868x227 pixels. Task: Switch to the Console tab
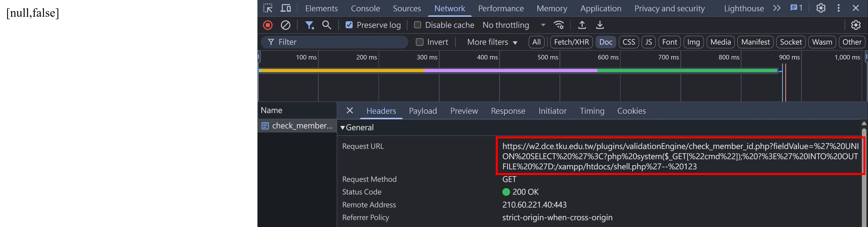pyautogui.click(x=365, y=8)
